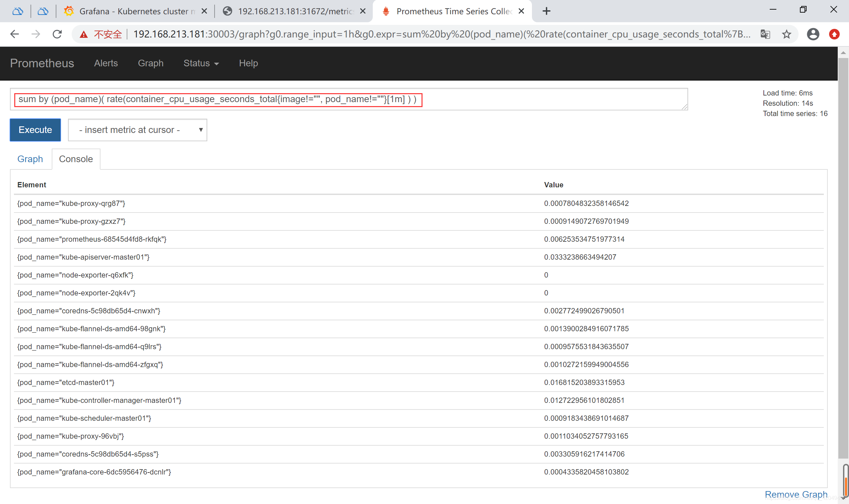
Task: Open the Help page
Action: pyautogui.click(x=248, y=63)
